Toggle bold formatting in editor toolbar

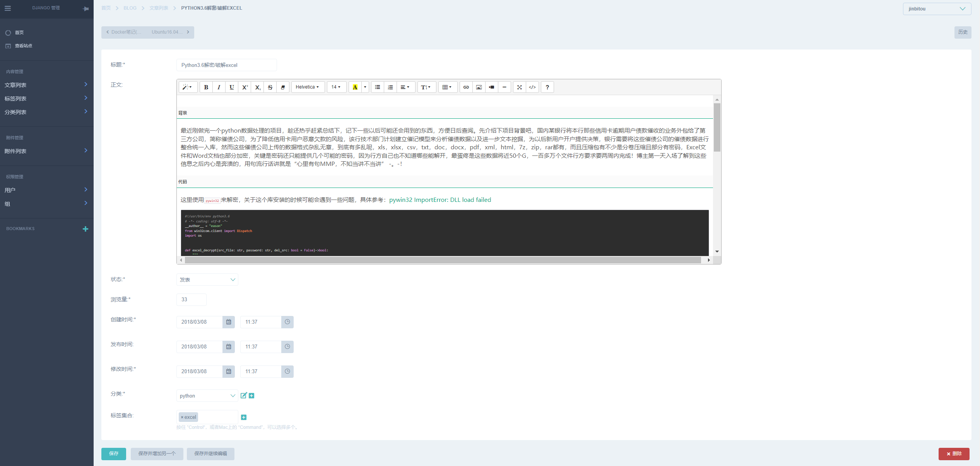coord(206,87)
